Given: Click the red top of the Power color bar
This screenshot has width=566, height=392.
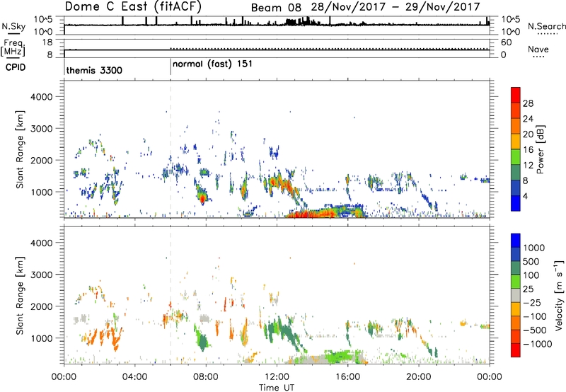Looking at the screenshot, I should point(516,95).
